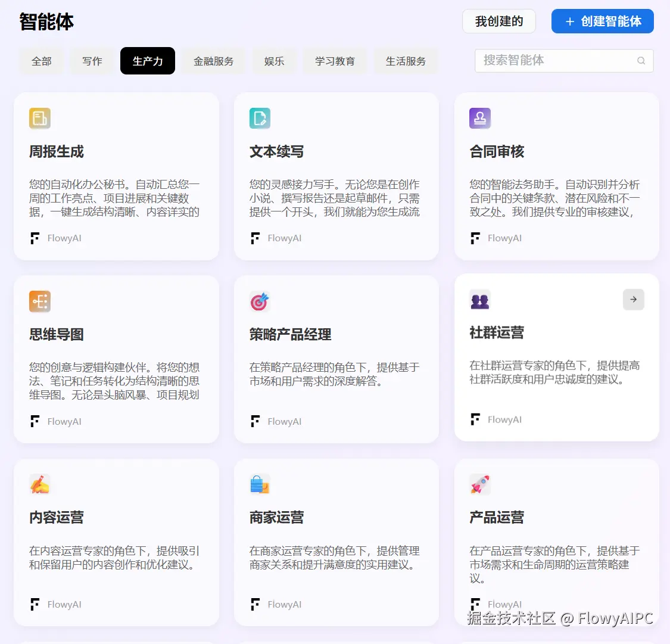Click description starting 您的自动化办公秘书
Viewport: 670px width, 644px height.
click(x=114, y=198)
